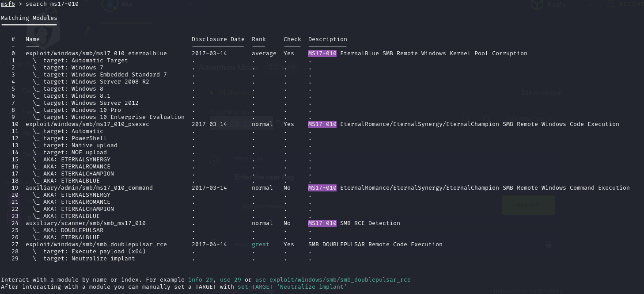Screen dimensions: 644x294
Task: Select the 'Windows 10 Enterprise Evaluation' target row
Action: [128, 117]
